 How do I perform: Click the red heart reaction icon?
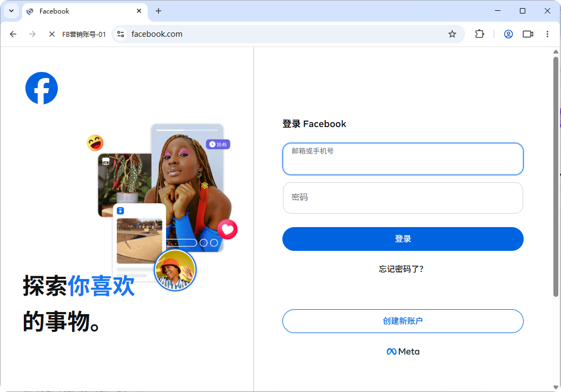coord(228,229)
